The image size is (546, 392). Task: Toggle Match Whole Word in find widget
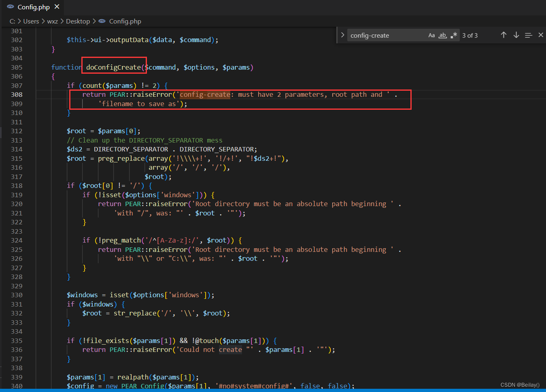pos(443,35)
